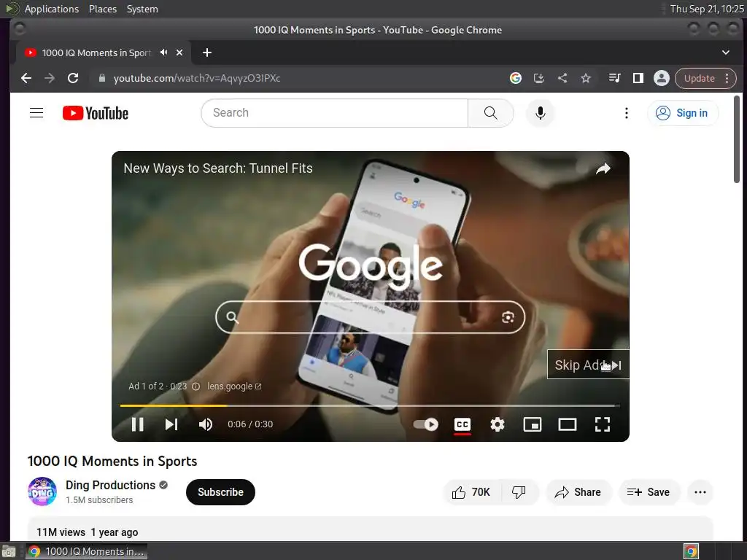Viewport: 747px width, 560px height.
Task: Click Skip Ads button
Action: click(588, 365)
